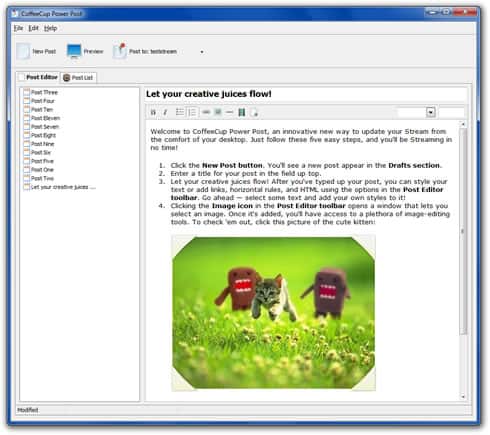Select Post Two in the post list

click(39, 178)
